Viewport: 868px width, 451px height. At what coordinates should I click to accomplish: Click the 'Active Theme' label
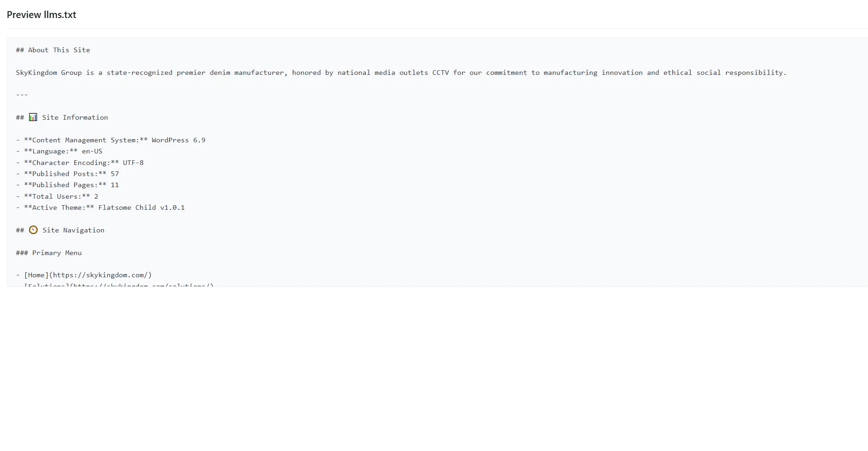click(x=59, y=207)
